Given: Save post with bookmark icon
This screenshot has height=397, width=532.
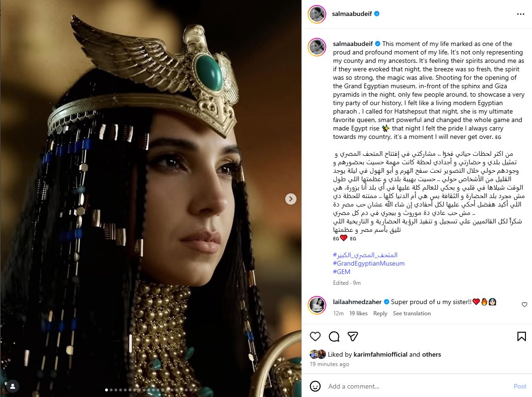Looking at the screenshot, I should [522, 336].
